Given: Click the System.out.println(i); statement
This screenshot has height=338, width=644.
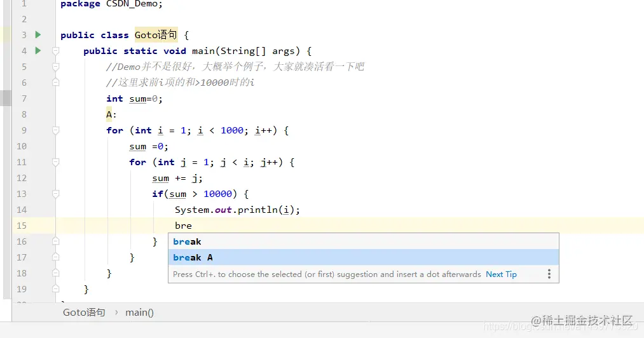Looking at the screenshot, I should click(x=237, y=210).
